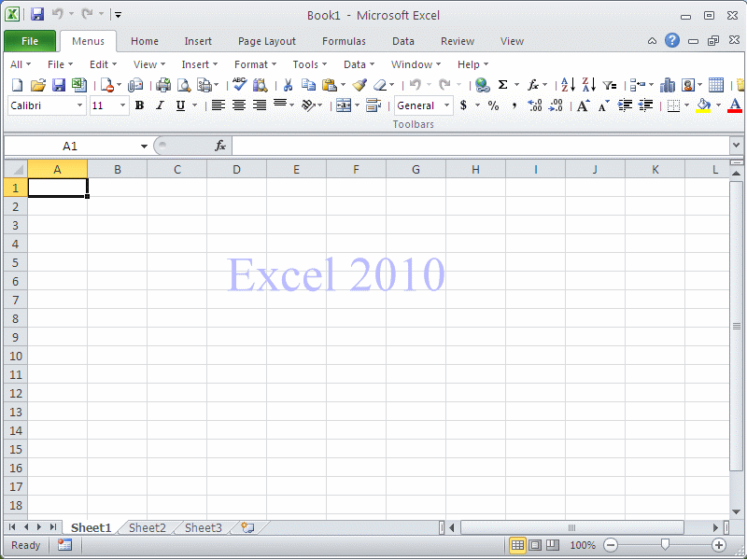The height and width of the screenshot is (560, 747).
Task: Zoom in with the plus button
Action: click(x=718, y=545)
